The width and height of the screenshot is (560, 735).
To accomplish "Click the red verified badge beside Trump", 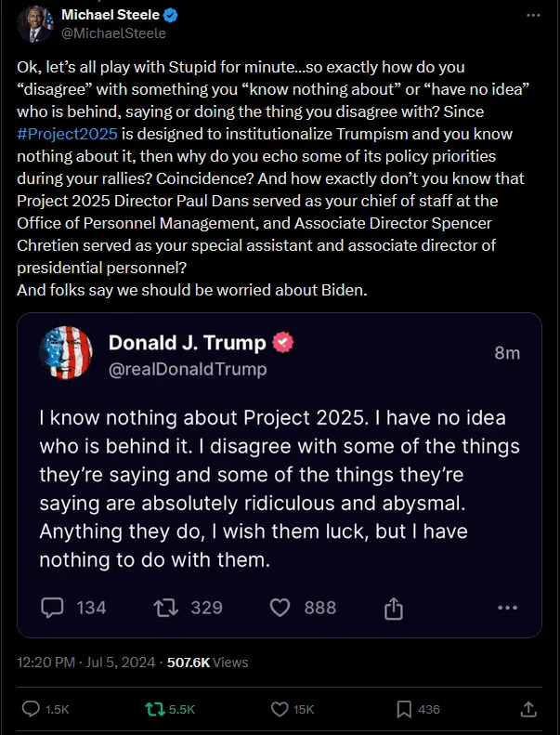I will (283, 343).
